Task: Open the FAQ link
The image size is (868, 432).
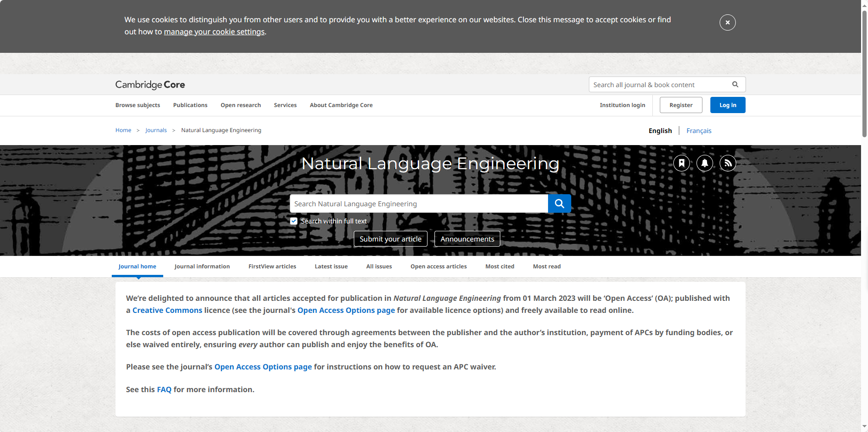Action: pos(164,389)
